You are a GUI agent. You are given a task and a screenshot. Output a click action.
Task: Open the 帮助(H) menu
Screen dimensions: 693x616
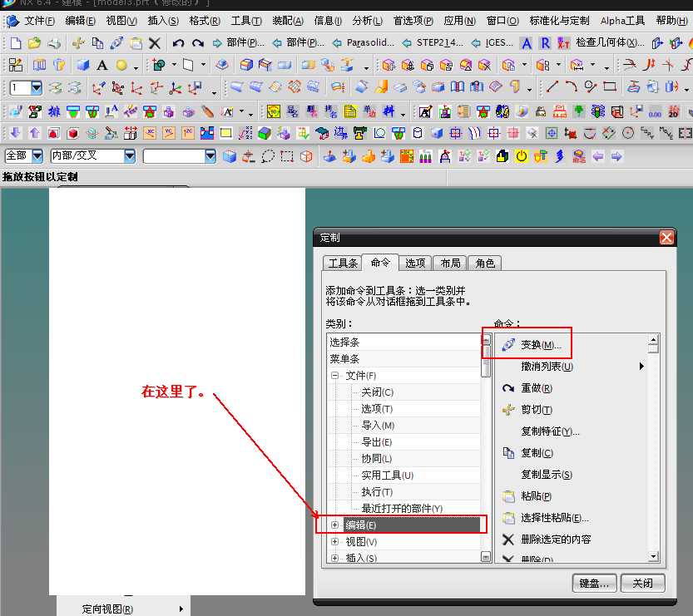(x=672, y=21)
